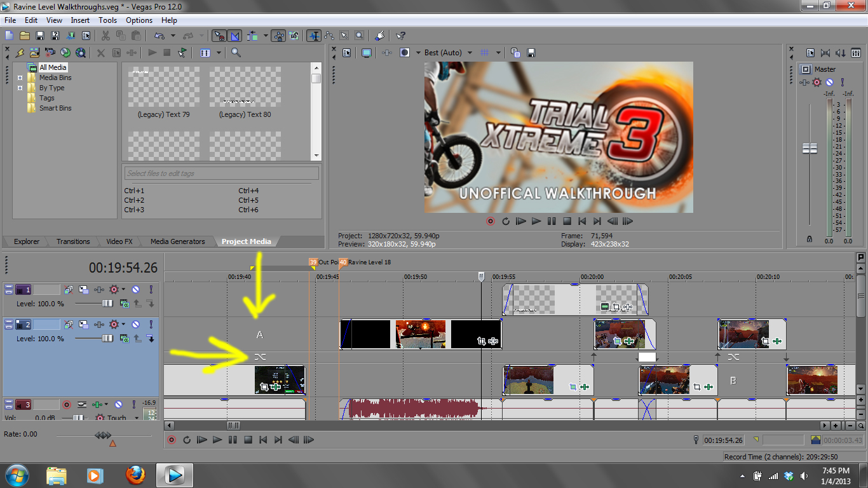Solo video track 2

pyautogui.click(x=151, y=324)
